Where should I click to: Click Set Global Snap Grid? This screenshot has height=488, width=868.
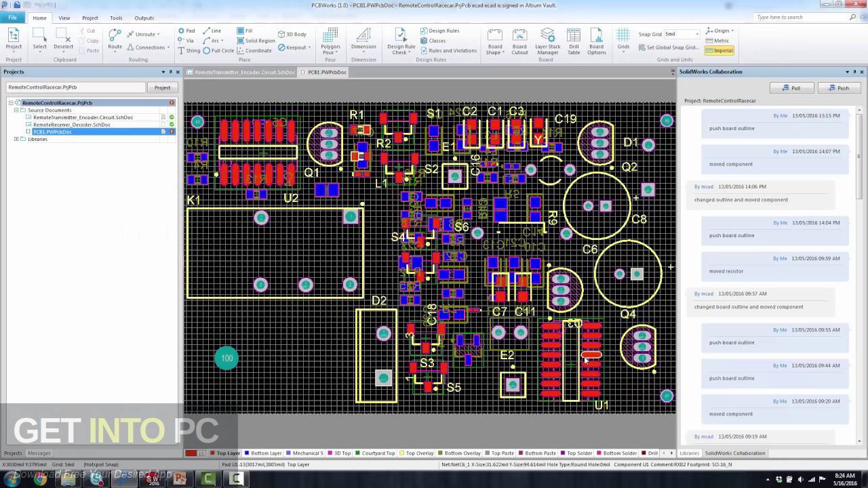coord(669,47)
